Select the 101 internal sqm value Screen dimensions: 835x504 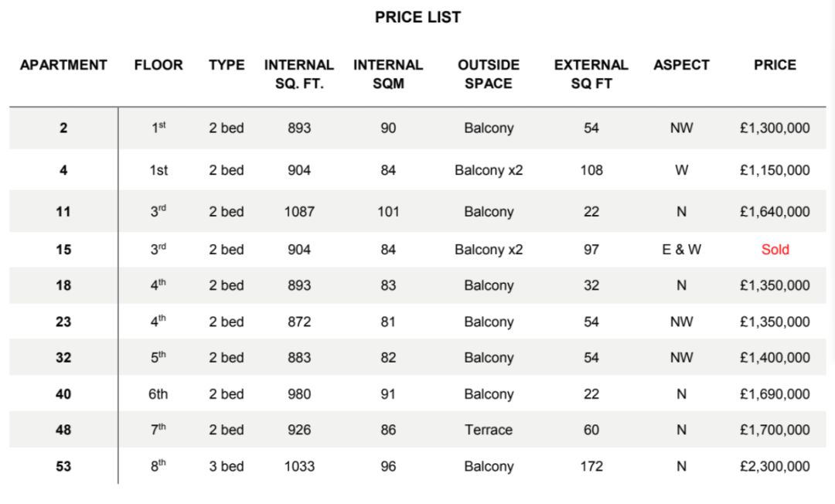point(388,212)
